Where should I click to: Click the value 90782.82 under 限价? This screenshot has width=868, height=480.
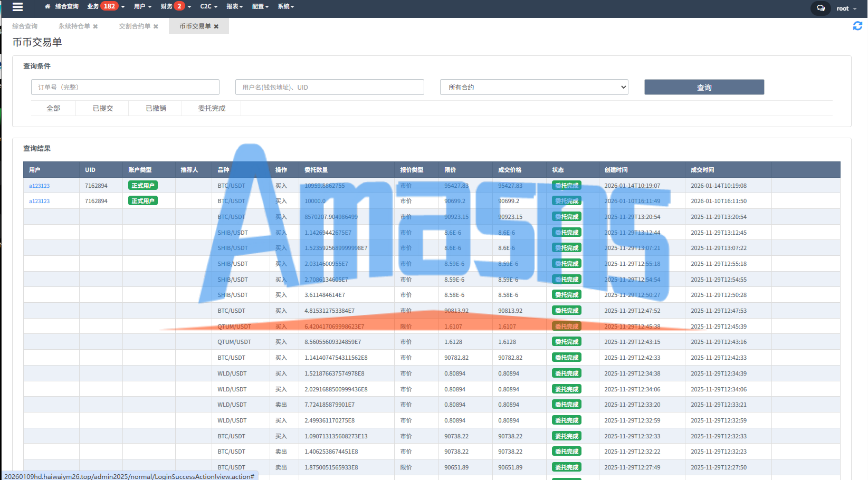(x=456, y=358)
